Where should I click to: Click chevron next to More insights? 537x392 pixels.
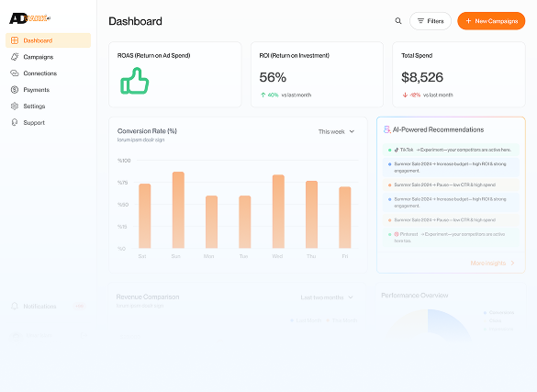point(513,263)
